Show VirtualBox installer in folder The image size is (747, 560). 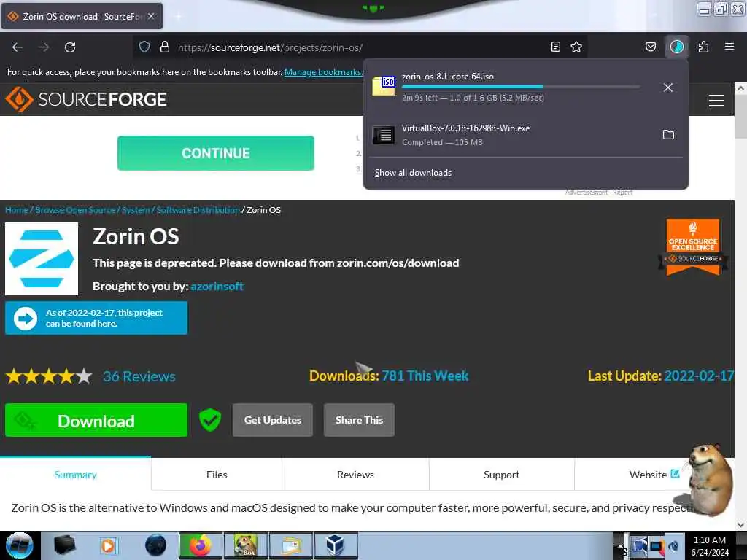coord(668,135)
